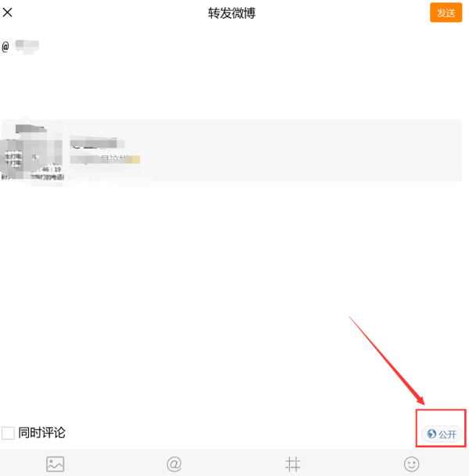Image resolution: width=469 pixels, height=476 pixels.
Task: Toggle comment option via 同时评论 label
Action: pos(41,432)
